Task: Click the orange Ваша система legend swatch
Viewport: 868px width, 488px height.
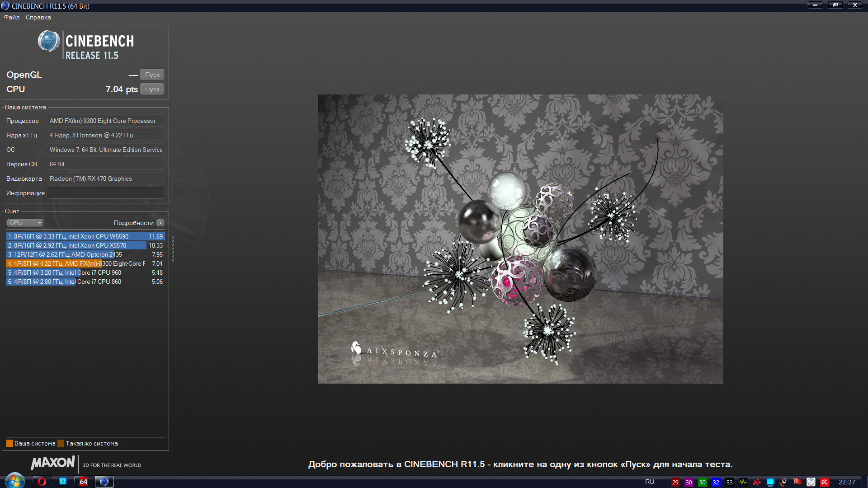Action: coord(9,443)
